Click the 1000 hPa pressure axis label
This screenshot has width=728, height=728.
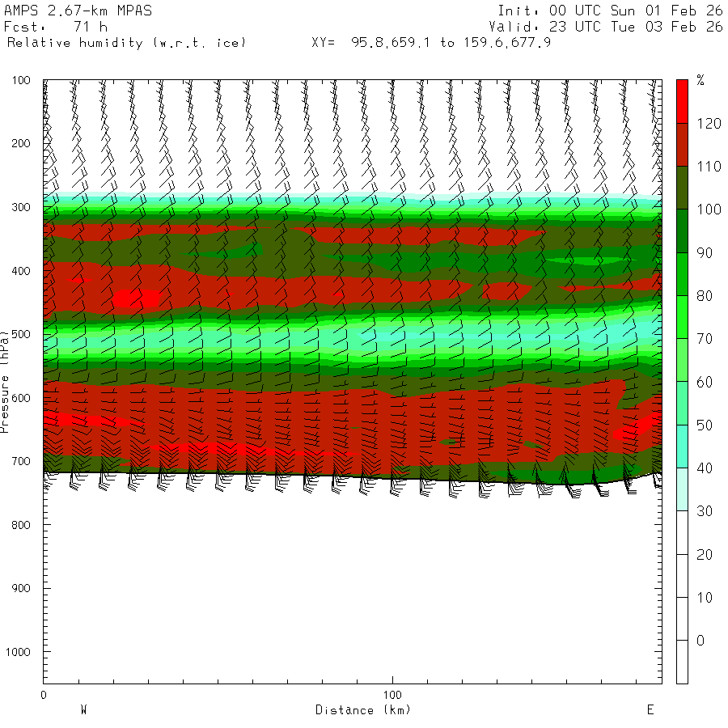tap(18, 652)
